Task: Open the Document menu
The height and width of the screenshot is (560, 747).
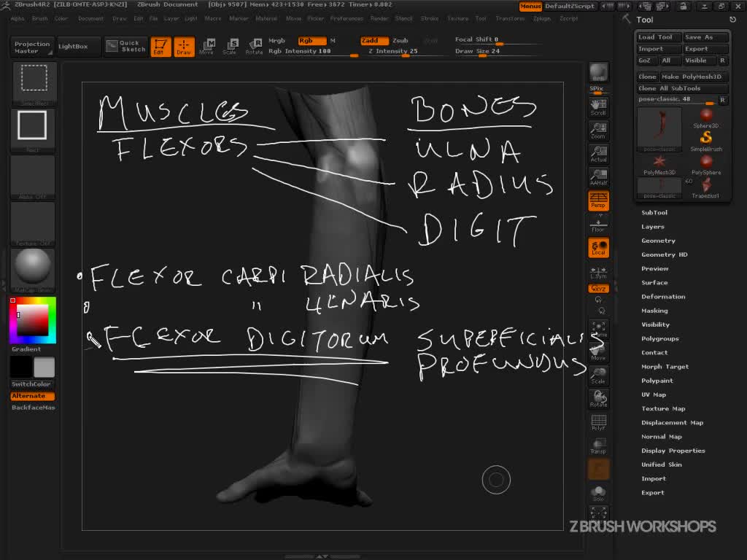Action: coord(90,18)
